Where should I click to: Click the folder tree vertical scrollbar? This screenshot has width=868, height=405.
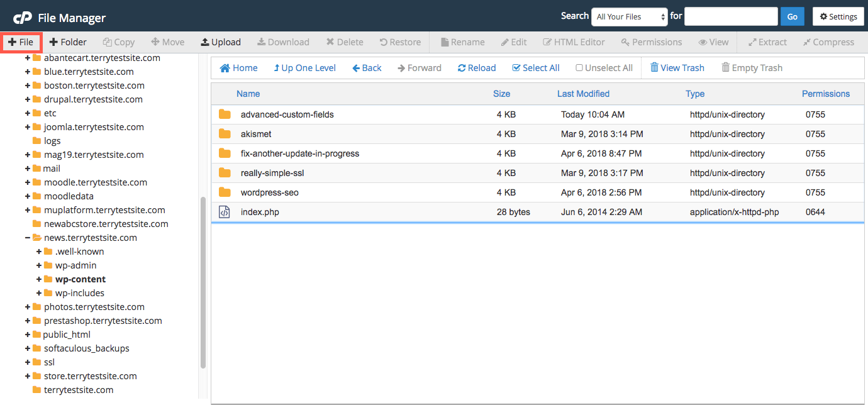tap(203, 283)
